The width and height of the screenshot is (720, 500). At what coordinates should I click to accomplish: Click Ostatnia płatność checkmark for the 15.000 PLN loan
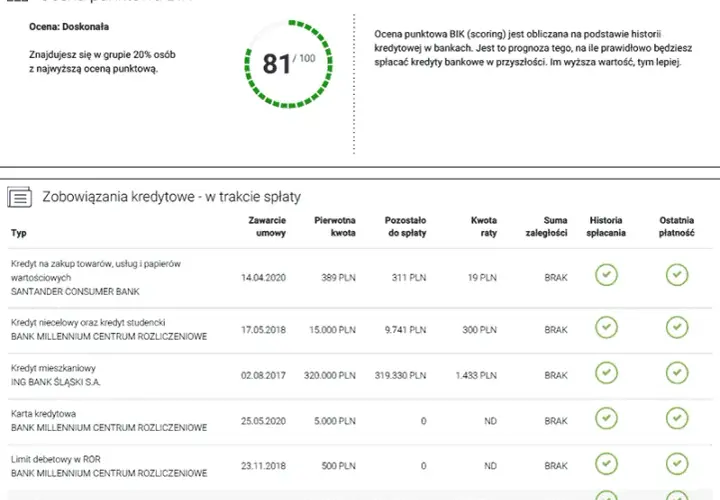tap(677, 327)
